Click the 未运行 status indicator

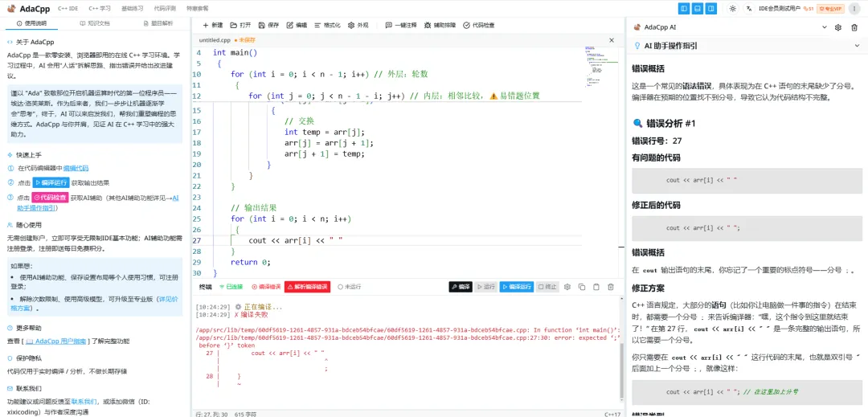pos(350,287)
